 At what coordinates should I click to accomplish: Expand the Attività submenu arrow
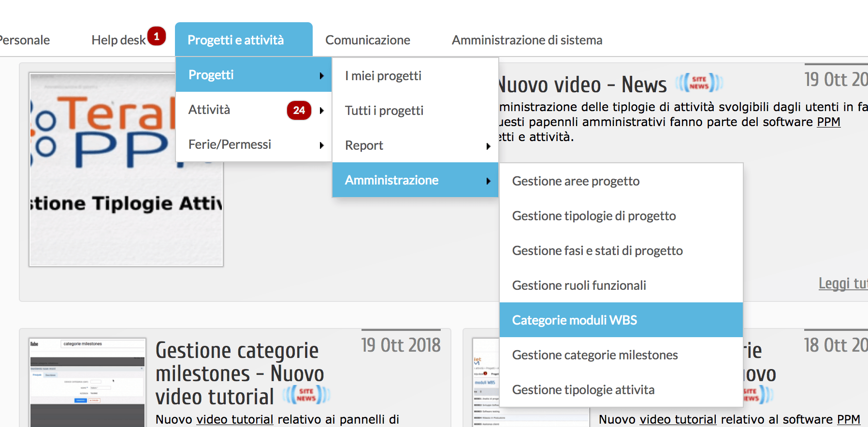coord(321,111)
